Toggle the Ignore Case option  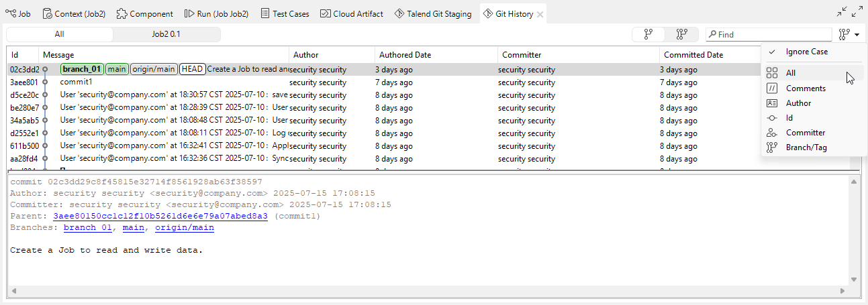click(x=806, y=52)
